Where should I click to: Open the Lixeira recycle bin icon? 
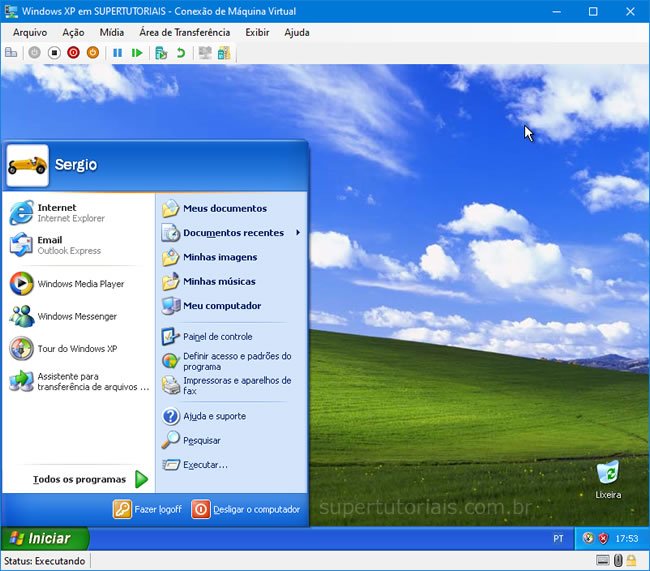(607, 476)
